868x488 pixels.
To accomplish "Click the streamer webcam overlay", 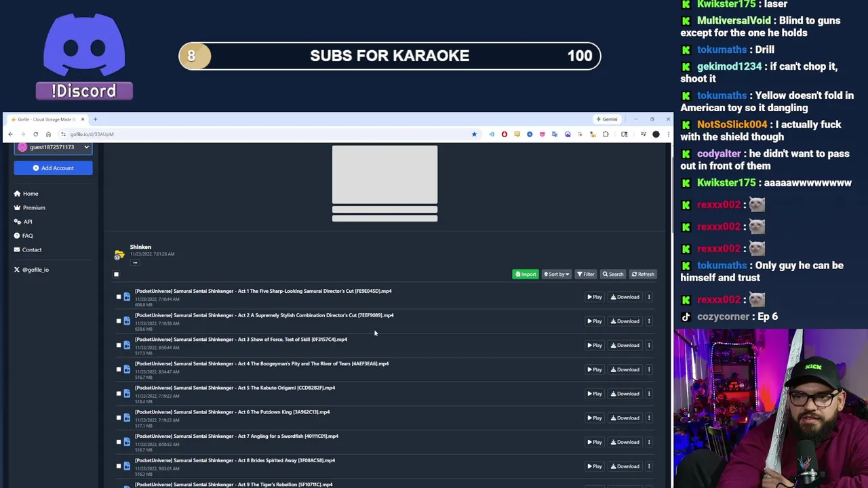I will tap(770, 408).
